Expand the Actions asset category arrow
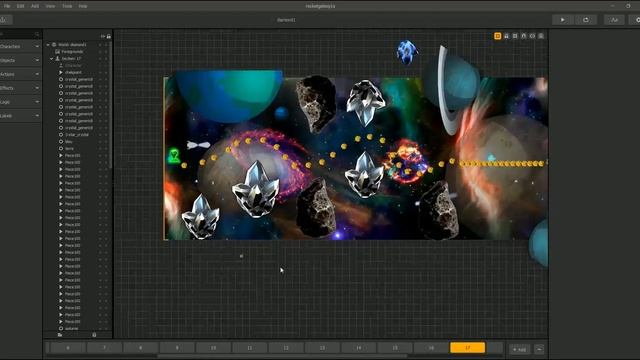This screenshot has height=360, width=640. point(37,74)
